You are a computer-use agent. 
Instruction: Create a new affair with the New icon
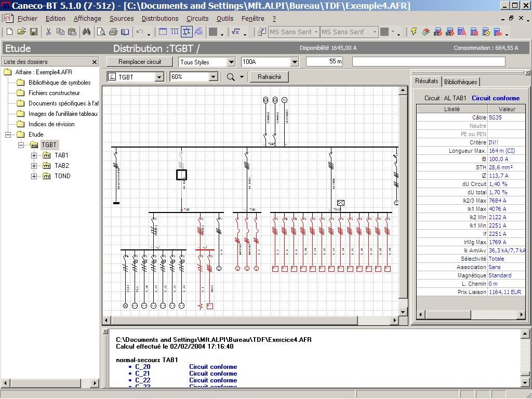pos(9,32)
